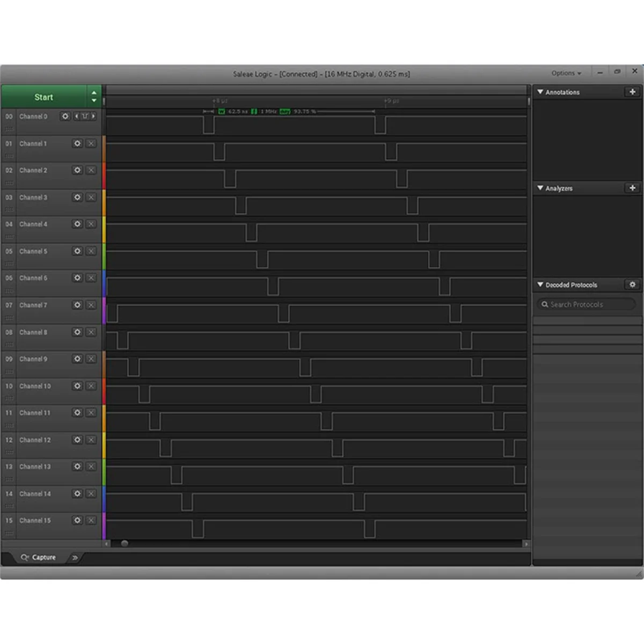Click the Channel 1 drag handle

(x=9, y=156)
